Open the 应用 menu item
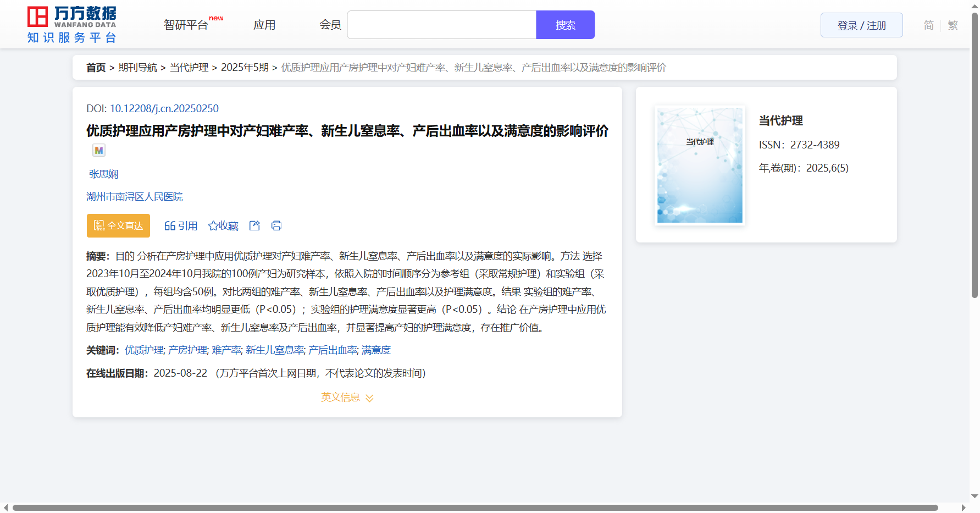The width and height of the screenshot is (980, 513). tap(264, 25)
